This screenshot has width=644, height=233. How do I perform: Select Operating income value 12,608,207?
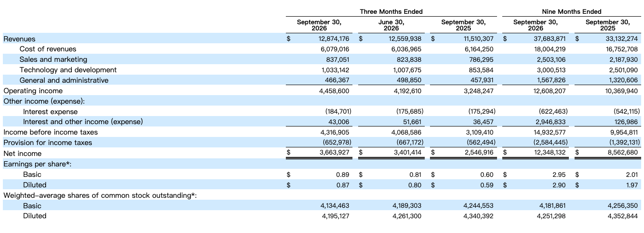(x=551, y=91)
